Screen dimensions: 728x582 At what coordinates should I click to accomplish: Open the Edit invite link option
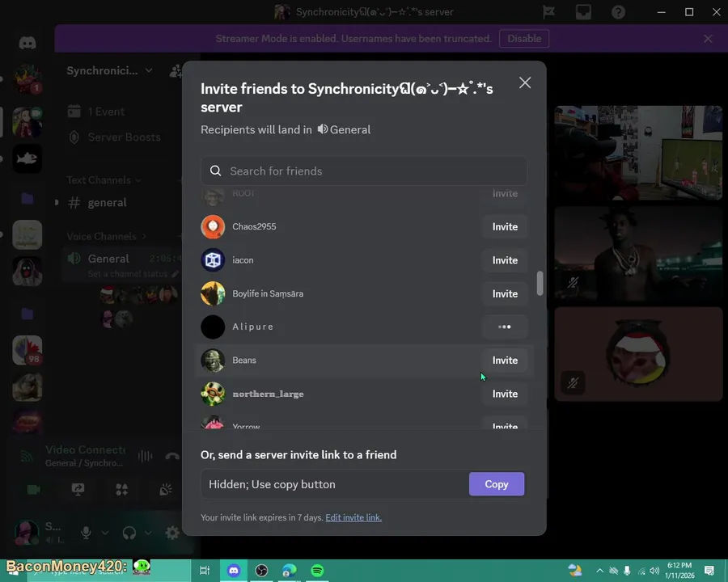pyautogui.click(x=353, y=517)
